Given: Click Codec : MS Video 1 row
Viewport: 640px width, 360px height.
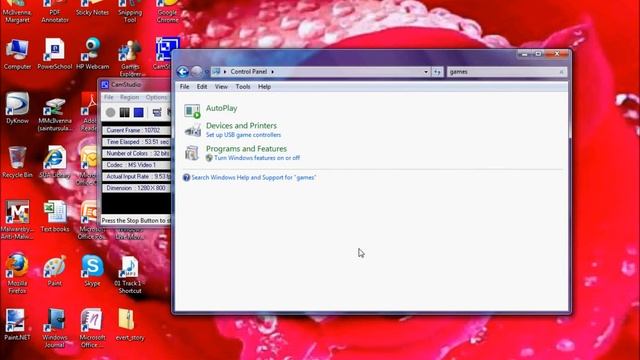Looking at the screenshot, I should click(136, 165).
